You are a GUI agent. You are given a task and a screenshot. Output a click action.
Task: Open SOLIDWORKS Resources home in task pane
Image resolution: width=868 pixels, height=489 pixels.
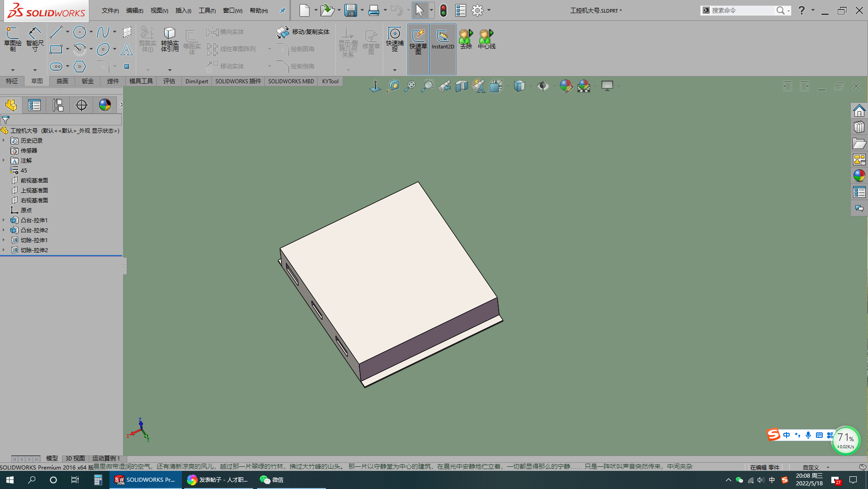(x=859, y=111)
